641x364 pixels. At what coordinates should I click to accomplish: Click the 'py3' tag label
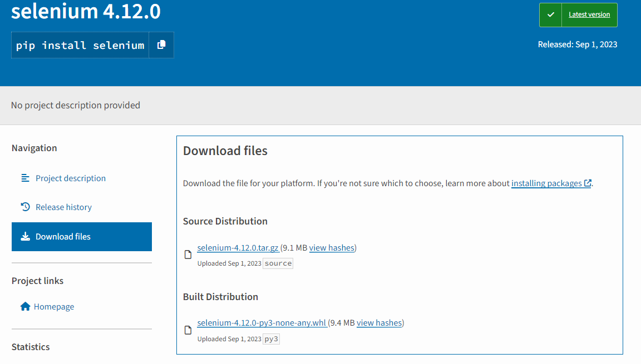point(272,338)
